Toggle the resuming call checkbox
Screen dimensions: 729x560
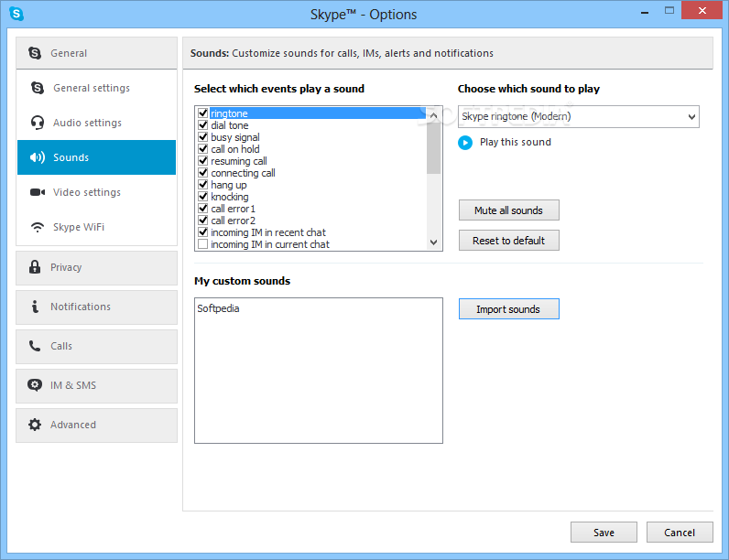[202, 161]
